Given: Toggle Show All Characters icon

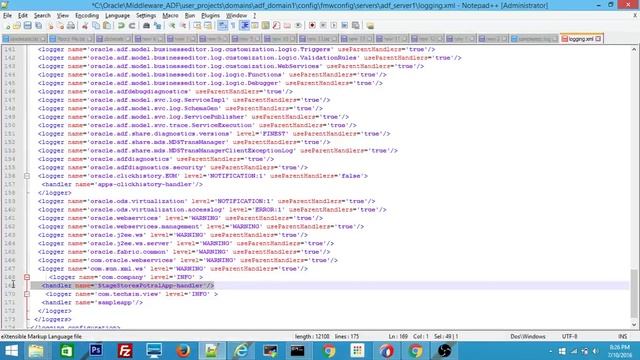Looking at the screenshot, I should coord(233,26).
